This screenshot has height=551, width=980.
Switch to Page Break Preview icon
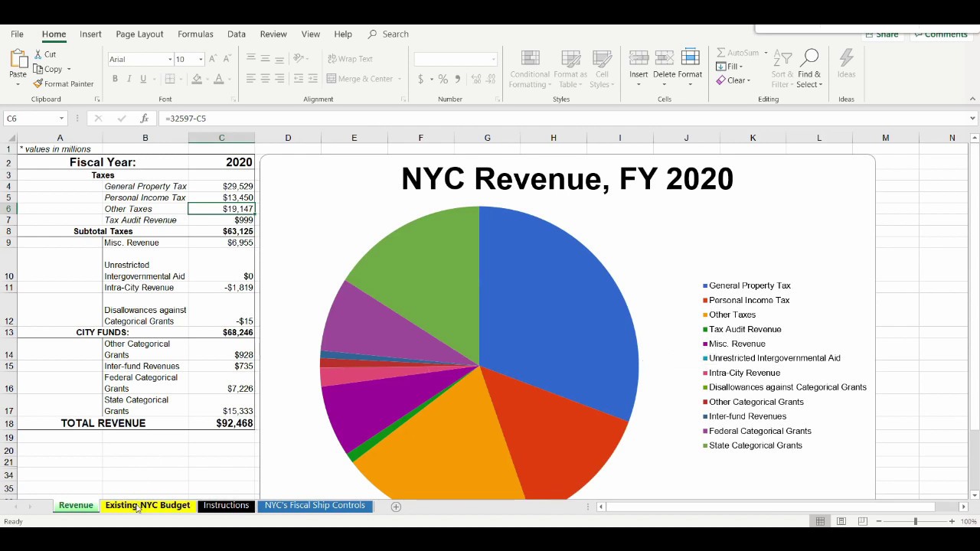pyautogui.click(x=862, y=521)
